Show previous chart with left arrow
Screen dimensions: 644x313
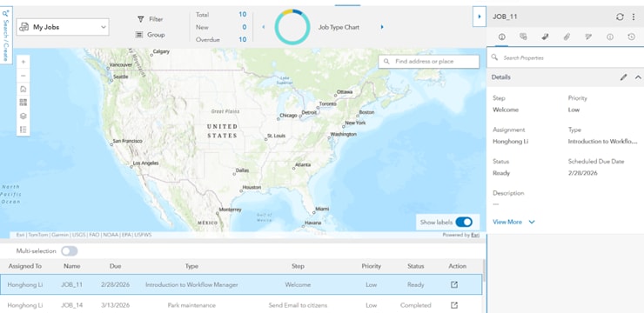pyautogui.click(x=264, y=27)
